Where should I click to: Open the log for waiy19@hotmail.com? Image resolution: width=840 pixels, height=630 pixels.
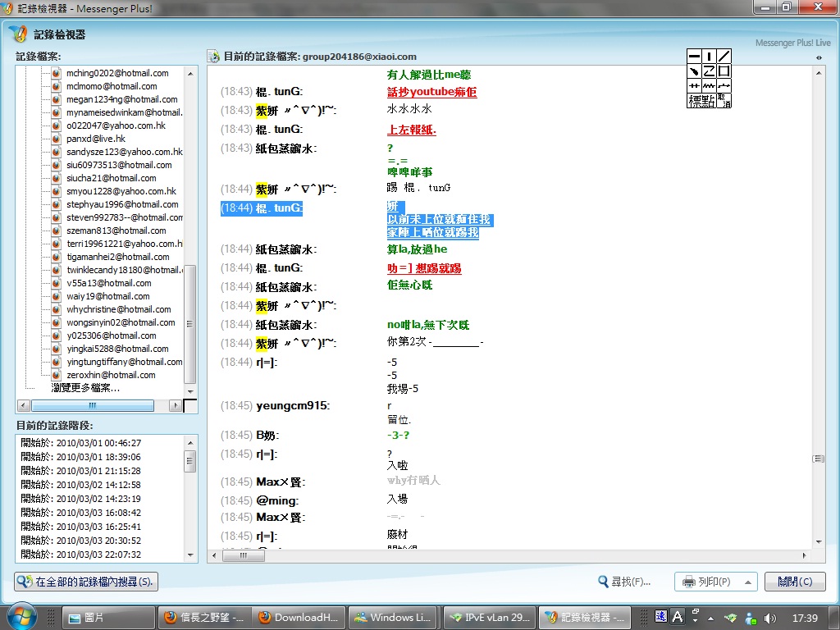107,296
